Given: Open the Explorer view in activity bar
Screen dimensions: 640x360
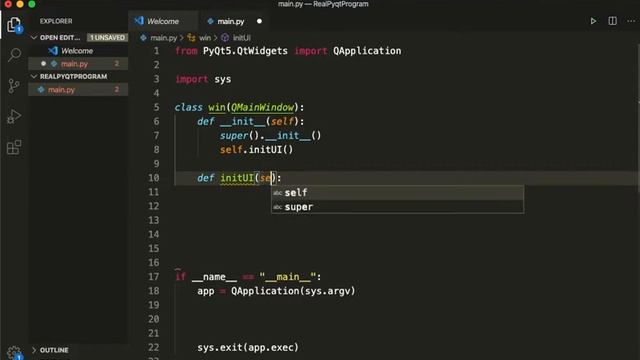Looking at the screenshot, I should [14, 25].
